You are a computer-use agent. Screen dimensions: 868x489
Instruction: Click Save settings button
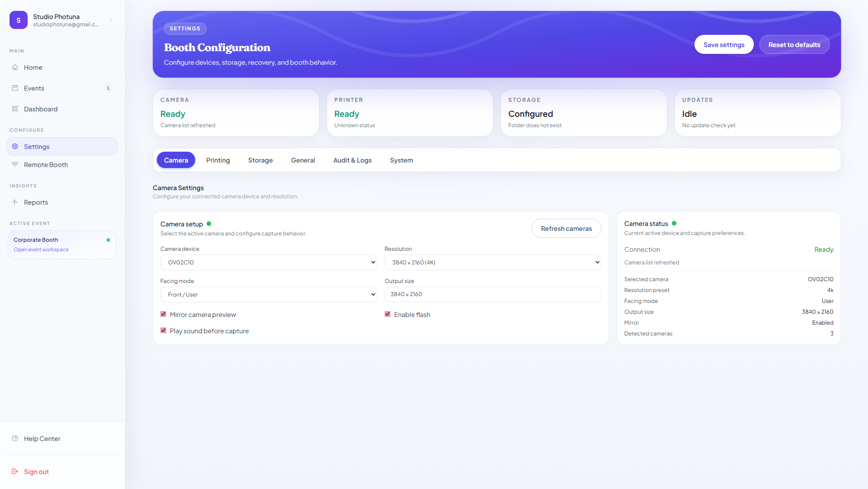coord(724,44)
